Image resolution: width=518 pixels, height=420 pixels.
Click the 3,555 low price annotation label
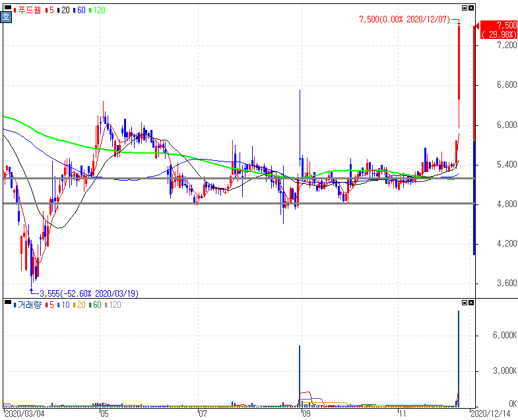point(89,293)
